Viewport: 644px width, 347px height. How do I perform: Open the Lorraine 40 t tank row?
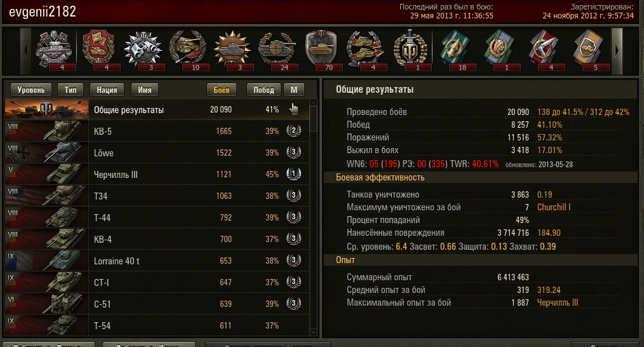click(157, 261)
